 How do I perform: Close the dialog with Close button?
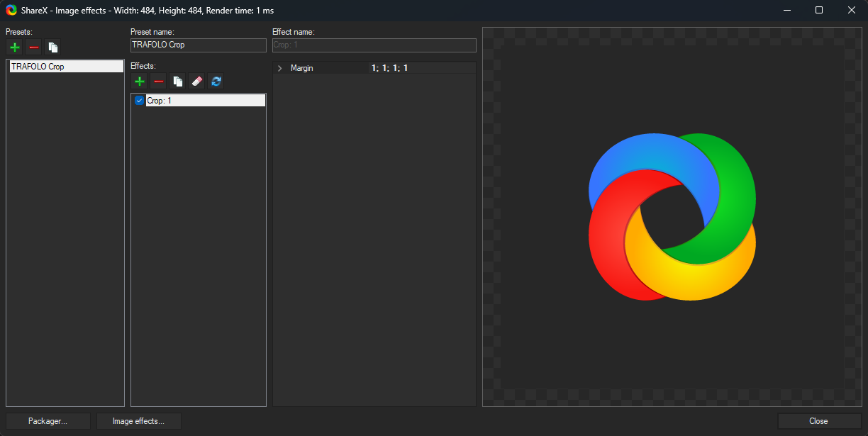[819, 421]
